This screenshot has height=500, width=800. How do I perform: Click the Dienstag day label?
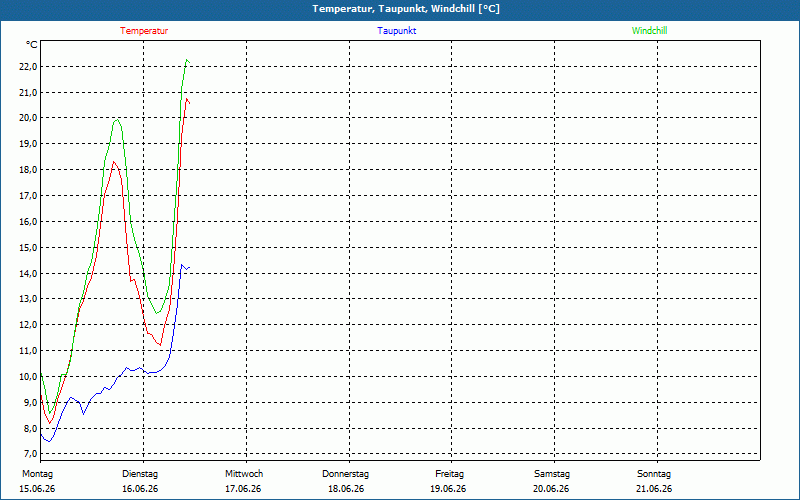click(140, 474)
